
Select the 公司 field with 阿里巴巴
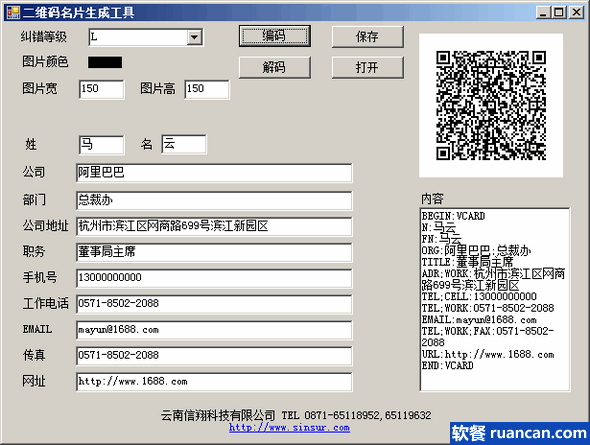[x=214, y=173]
